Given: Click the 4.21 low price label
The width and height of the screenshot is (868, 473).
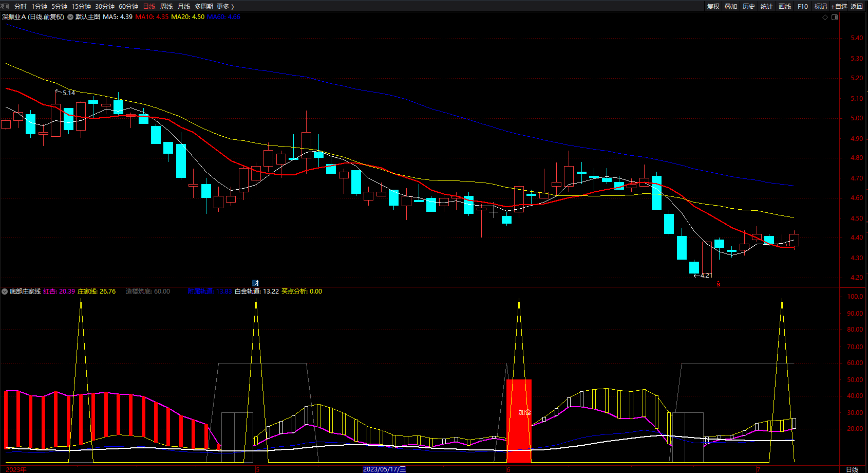Looking at the screenshot, I should pos(706,276).
